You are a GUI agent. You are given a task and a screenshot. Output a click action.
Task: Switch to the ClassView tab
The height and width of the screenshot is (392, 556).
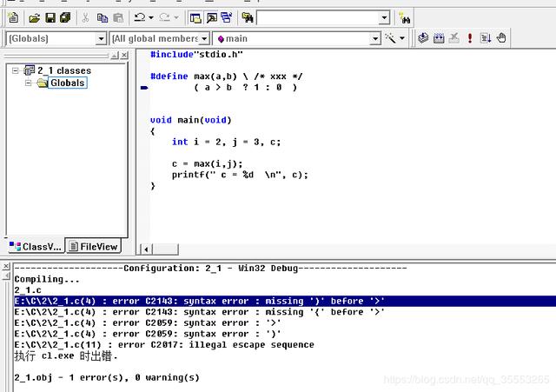pyautogui.click(x=36, y=246)
